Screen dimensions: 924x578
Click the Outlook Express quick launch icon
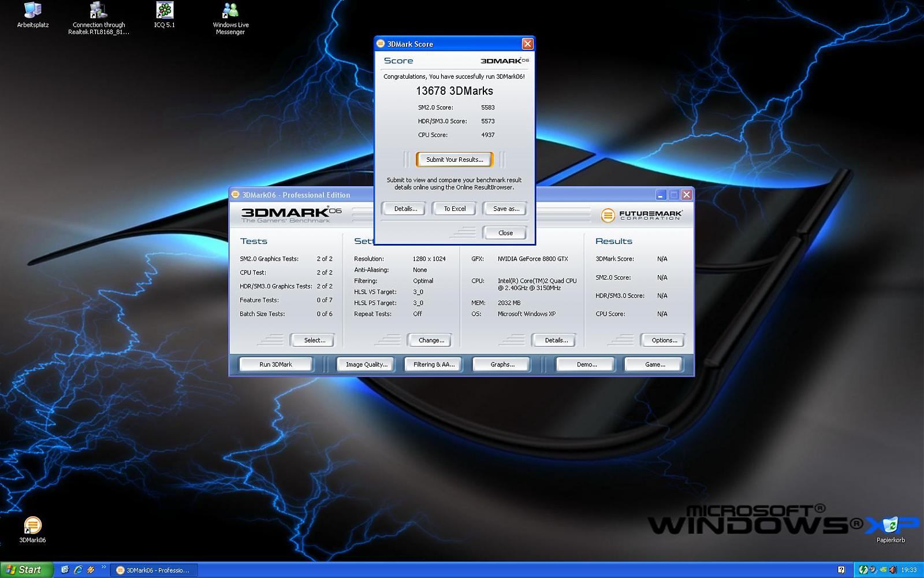(x=65, y=570)
